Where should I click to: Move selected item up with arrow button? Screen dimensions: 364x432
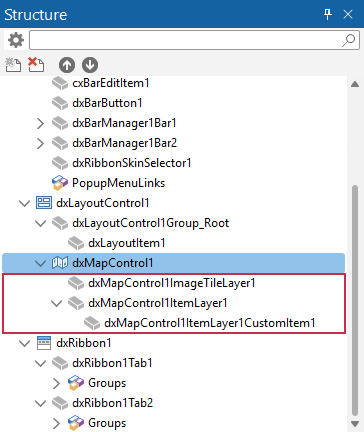pyautogui.click(x=67, y=65)
